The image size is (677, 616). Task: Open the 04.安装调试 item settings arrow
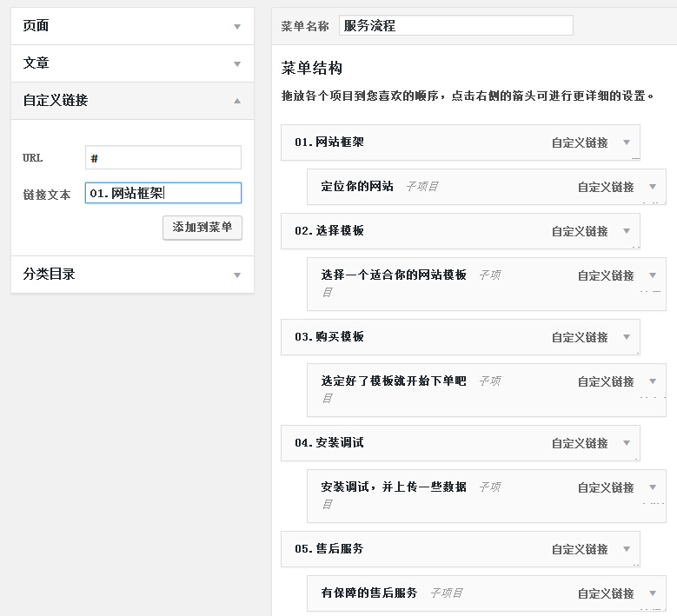point(627,443)
